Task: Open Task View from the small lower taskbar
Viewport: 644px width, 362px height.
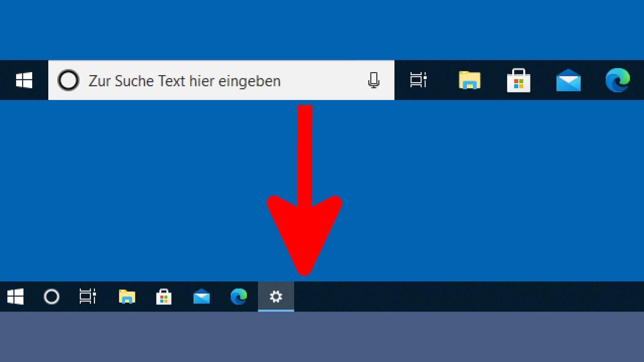Action: (88, 296)
